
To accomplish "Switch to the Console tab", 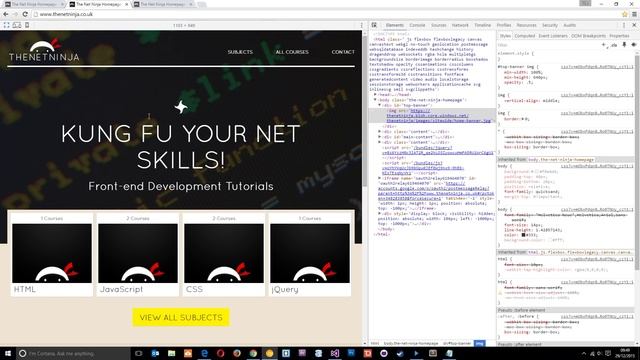I will tap(417, 25).
